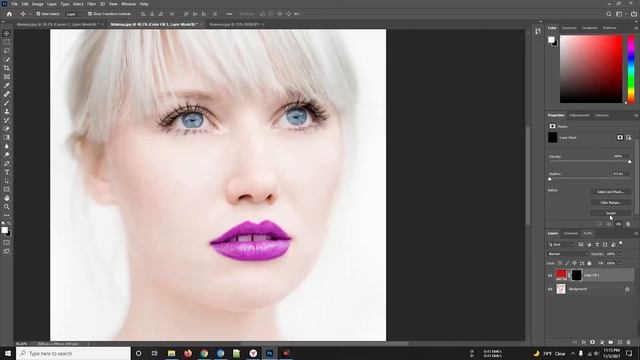This screenshot has height=360, width=640.
Task: Select the Eyedropper tool
Action: 7,85
